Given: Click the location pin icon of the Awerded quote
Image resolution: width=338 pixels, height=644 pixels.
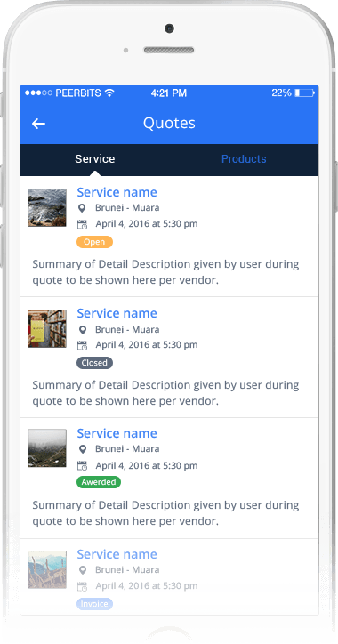Looking at the screenshot, I should pos(82,449).
